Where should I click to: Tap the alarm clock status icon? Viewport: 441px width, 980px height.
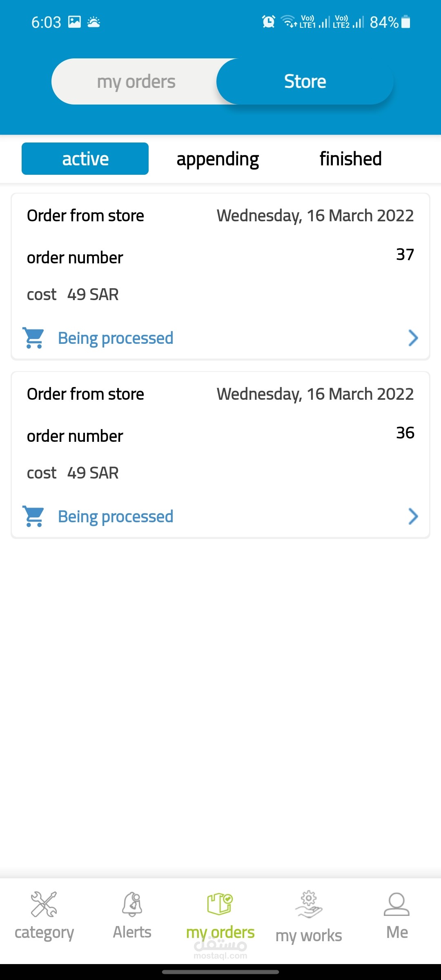[268, 22]
